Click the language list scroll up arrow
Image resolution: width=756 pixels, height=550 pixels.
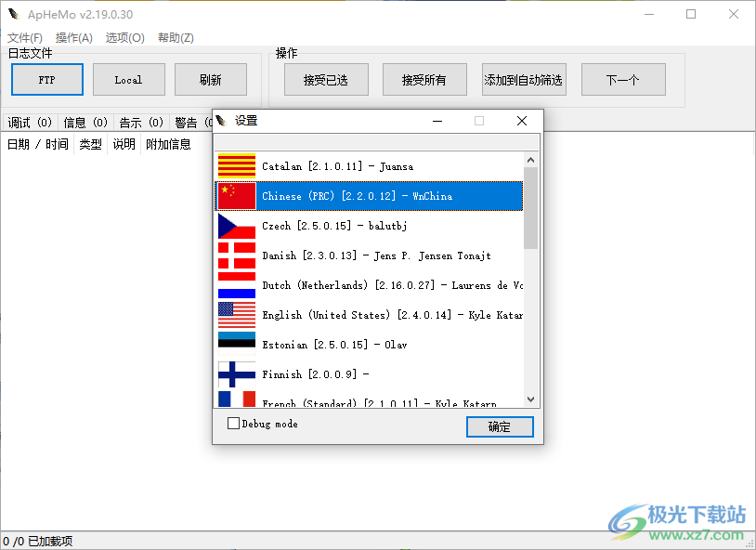tap(531, 160)
